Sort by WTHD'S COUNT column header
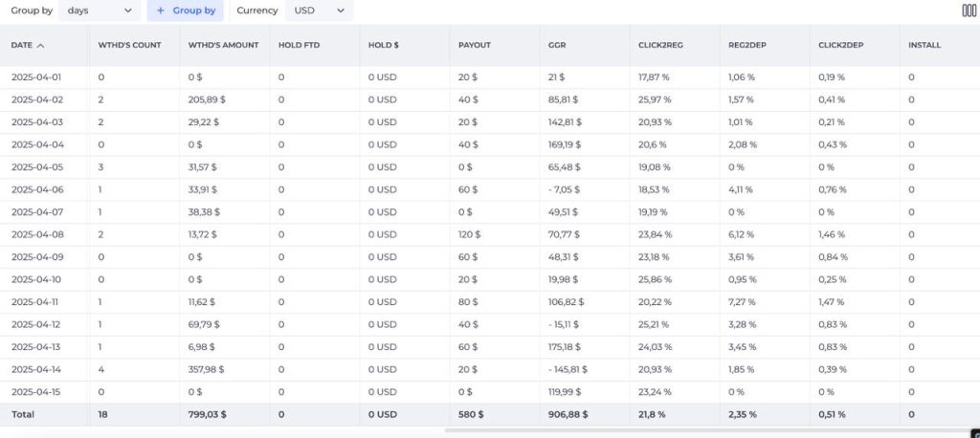Viewport: 980px width, 438px height. click(129, 45)
